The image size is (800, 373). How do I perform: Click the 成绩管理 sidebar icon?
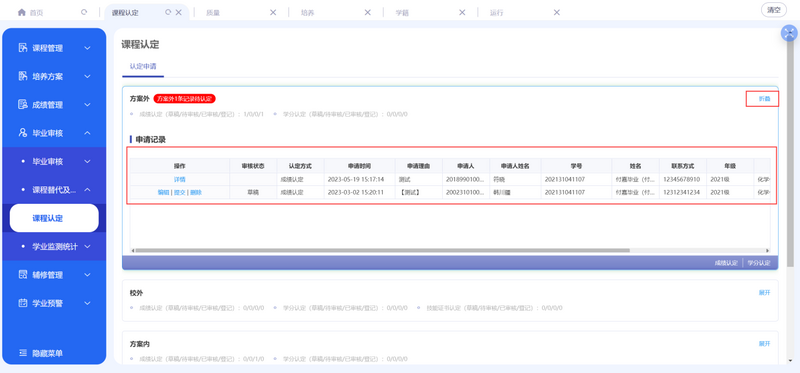click(22, 105)
